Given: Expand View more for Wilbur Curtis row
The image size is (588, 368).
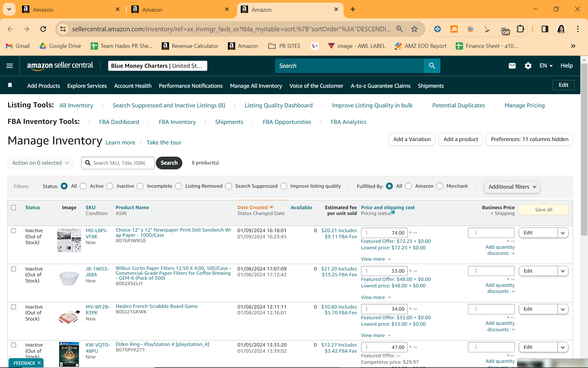Looking at the screenshot, I should (x=376, y=297).
